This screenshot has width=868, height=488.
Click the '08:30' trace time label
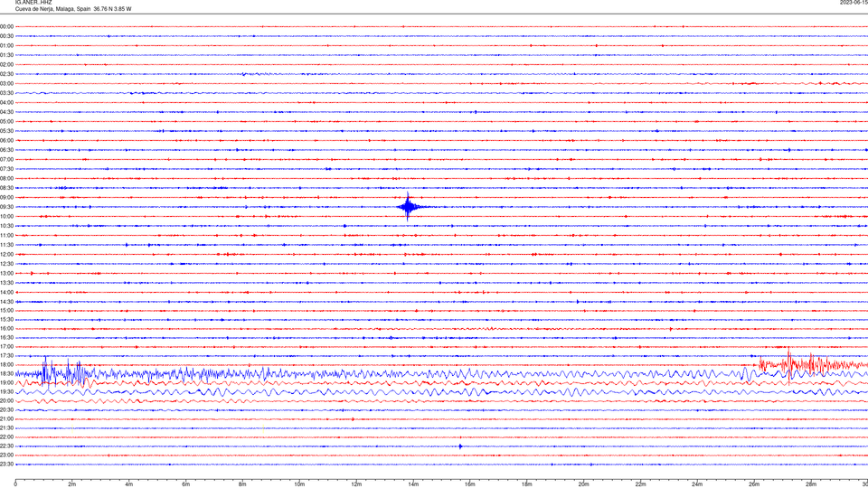pos(6,188)
